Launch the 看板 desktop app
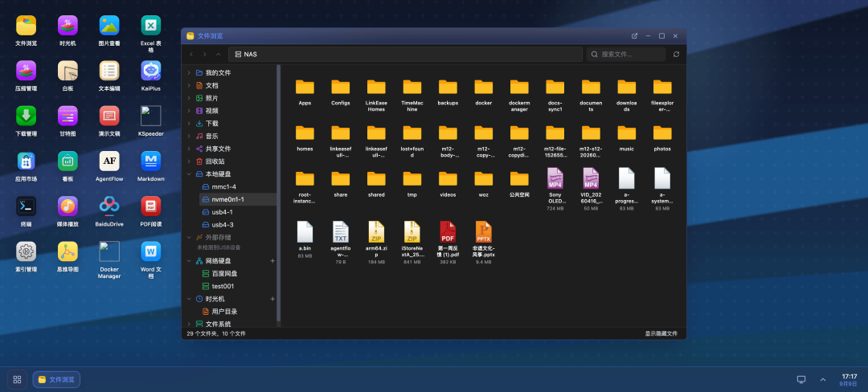The height and width of the screenshot is (392, 868). [68, 161]
